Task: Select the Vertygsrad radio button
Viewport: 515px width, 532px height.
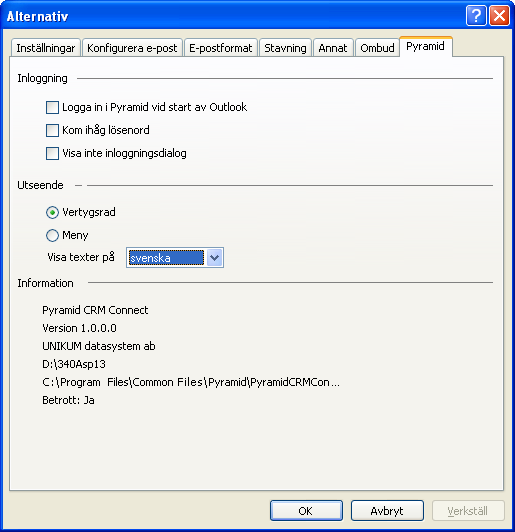Action: click(x=52, y=212)
